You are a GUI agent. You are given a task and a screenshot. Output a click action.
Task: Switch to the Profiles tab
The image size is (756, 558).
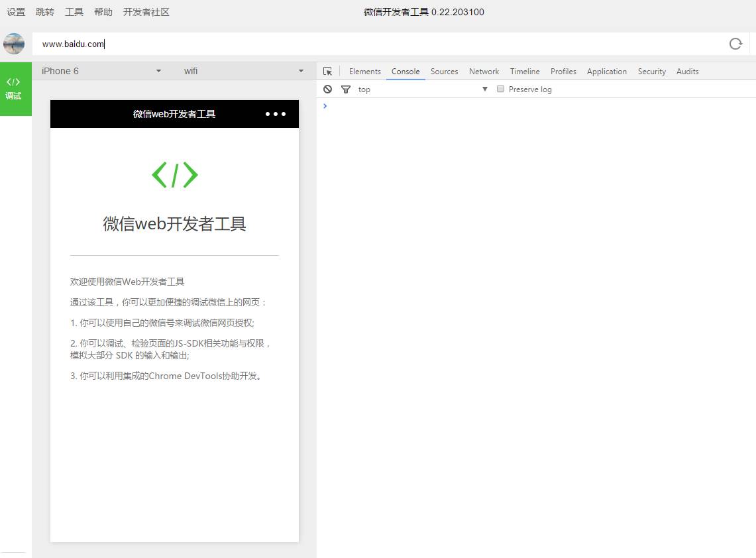[x=563, y=72]
